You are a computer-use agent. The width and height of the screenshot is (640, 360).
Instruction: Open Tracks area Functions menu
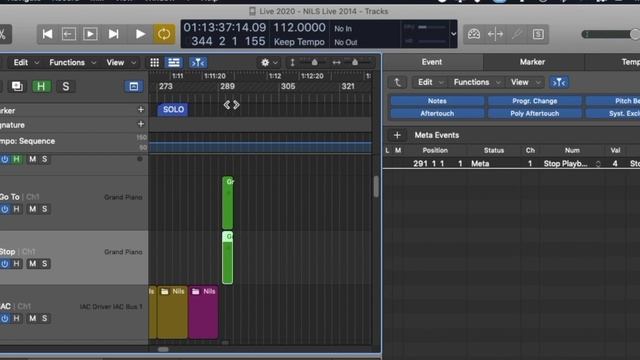72,62
